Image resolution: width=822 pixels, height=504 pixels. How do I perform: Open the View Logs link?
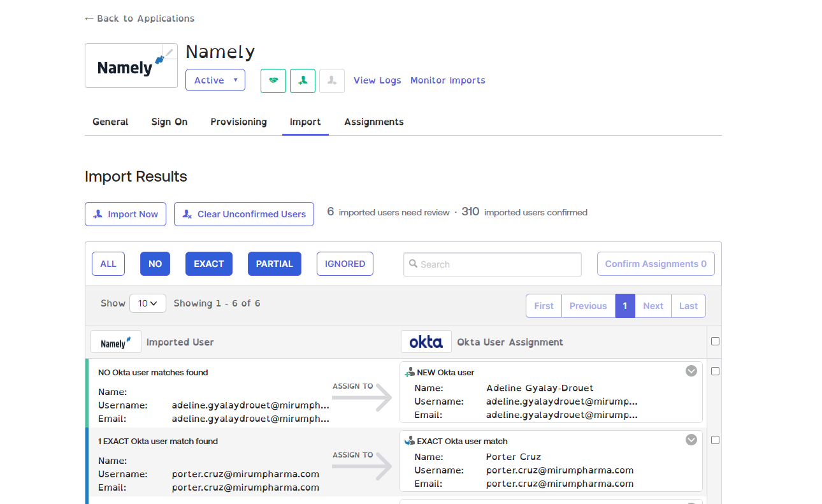[377, 80]
